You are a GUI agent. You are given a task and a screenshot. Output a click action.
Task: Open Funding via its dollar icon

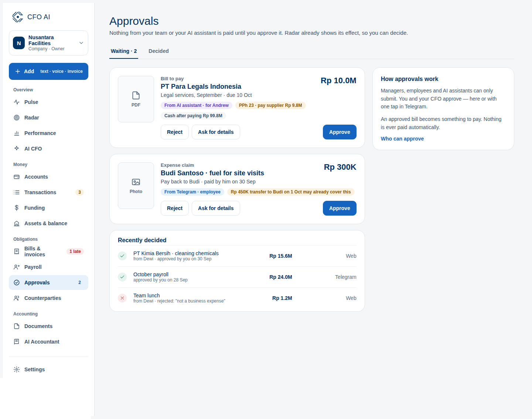[17, 208]
